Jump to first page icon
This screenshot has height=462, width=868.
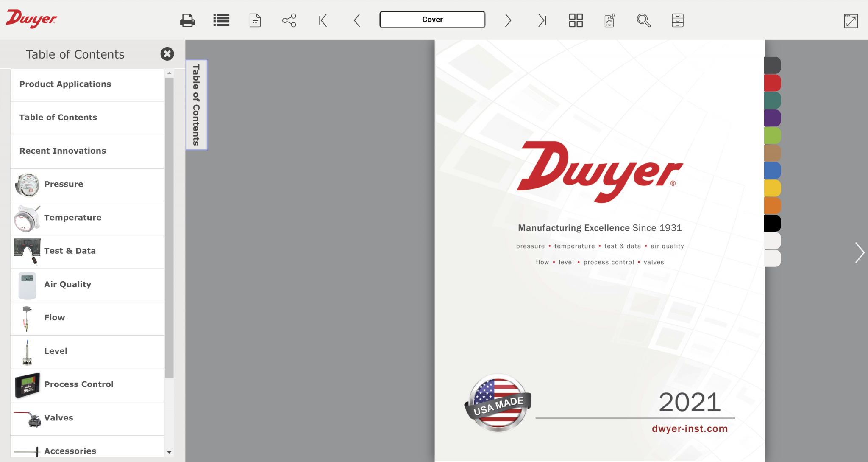[323, 20]
